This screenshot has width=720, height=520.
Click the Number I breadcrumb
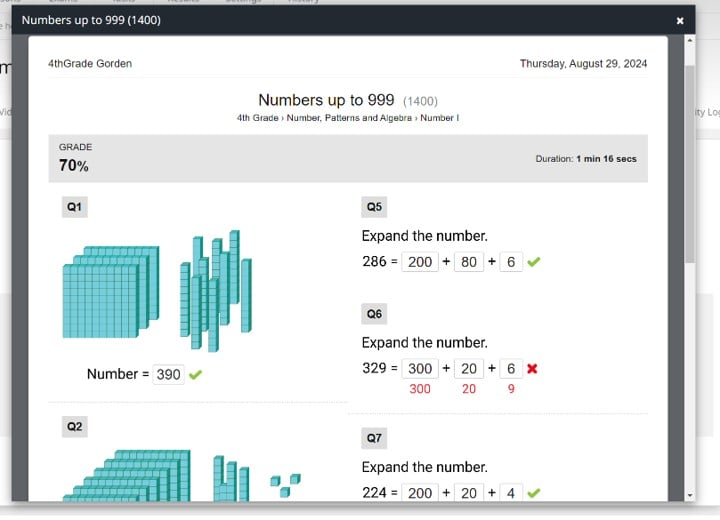438,118
